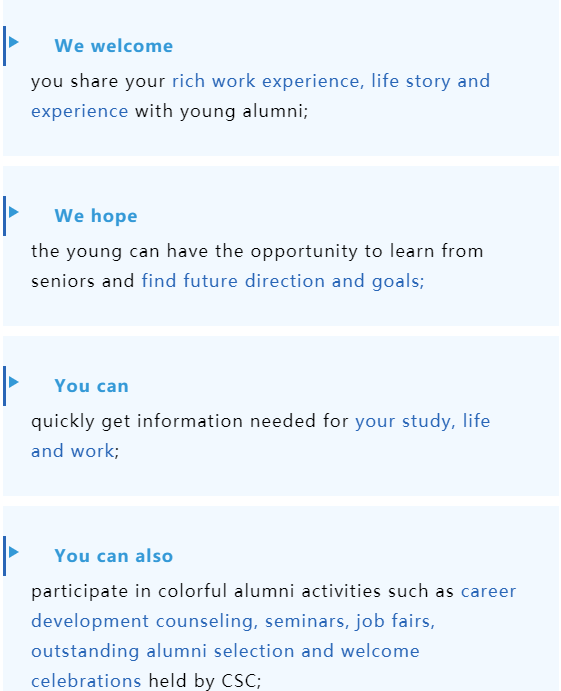Screen dimensions: 561x691
Task: Click the arrow icon beside We welcome
Action: click(x=14, y=42)
